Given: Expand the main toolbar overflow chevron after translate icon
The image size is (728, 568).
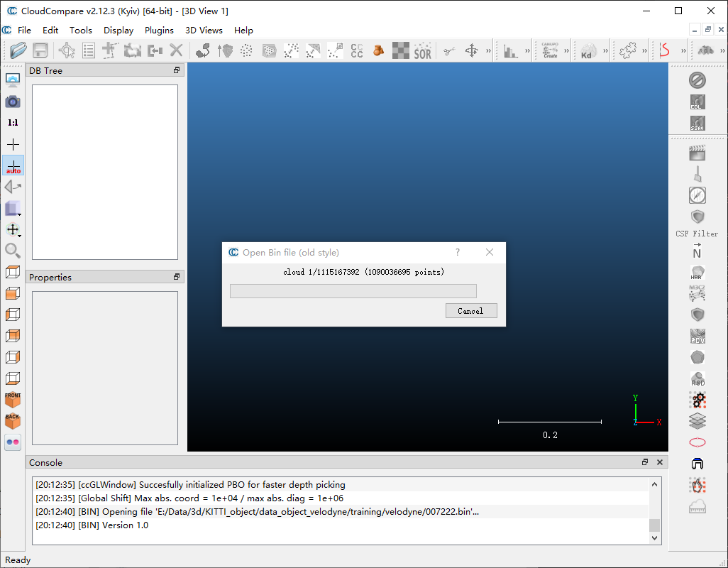Looking at the screenshot, I should tap(488, 50).
